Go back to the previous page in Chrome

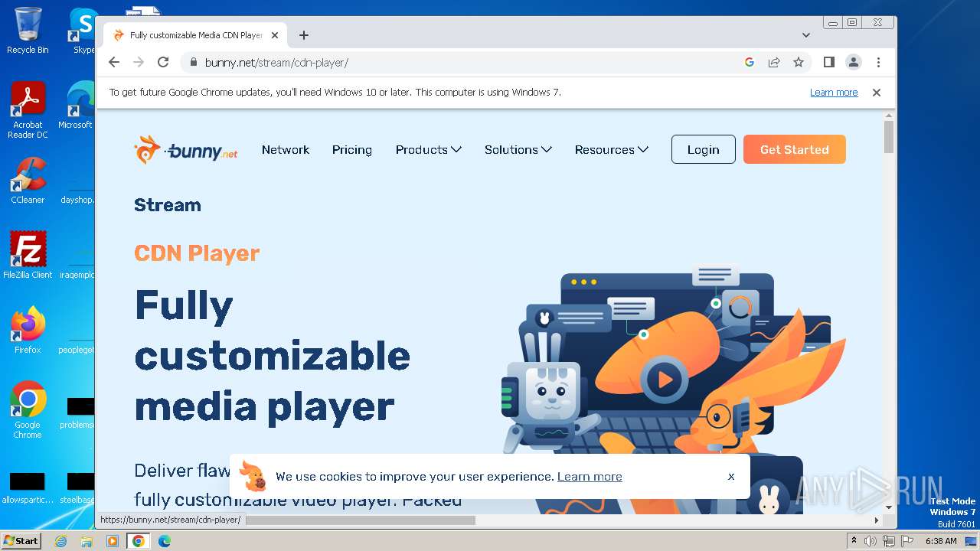(114, 63)
